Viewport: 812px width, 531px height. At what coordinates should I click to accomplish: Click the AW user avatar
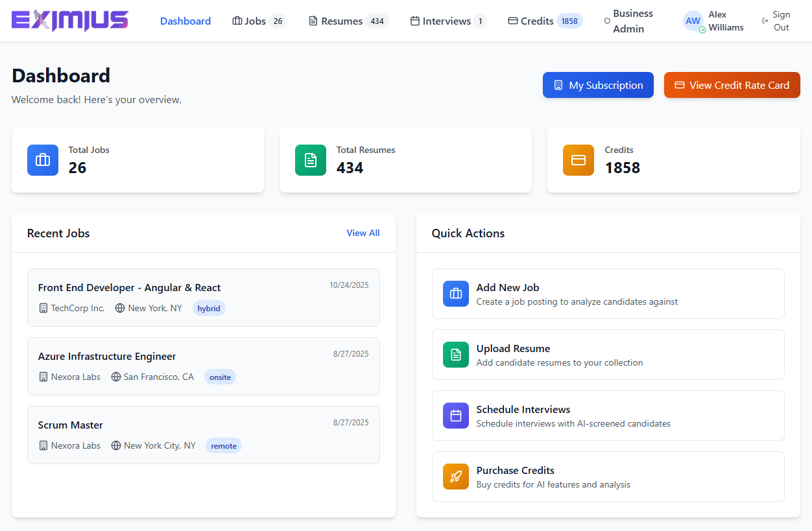coord(693,21)
